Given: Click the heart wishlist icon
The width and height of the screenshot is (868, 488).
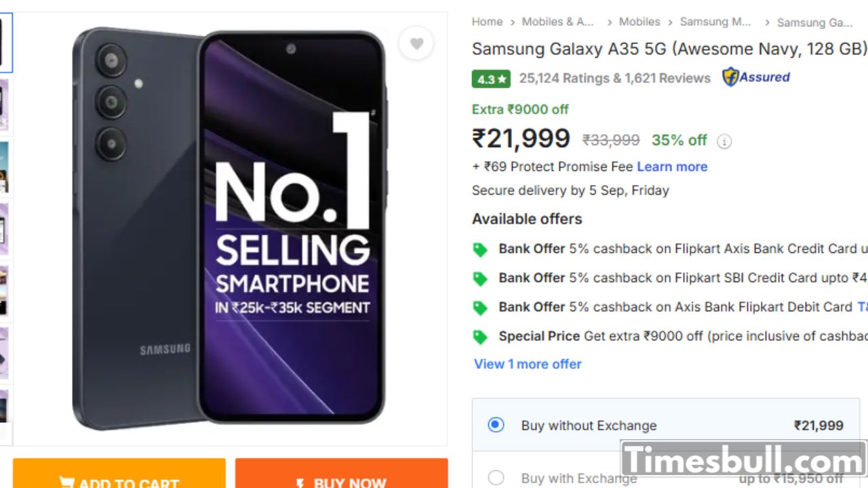Looking at the screenshot, I should pos(416,44).
